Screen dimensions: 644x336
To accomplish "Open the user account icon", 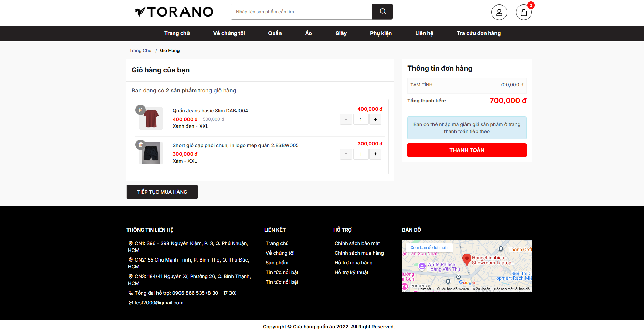I will tap(499, 12).
